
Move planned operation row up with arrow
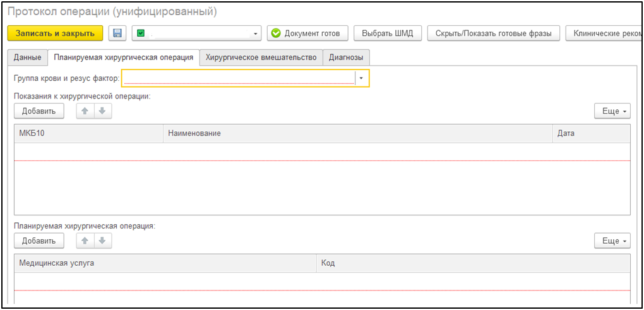coord(85,241)
